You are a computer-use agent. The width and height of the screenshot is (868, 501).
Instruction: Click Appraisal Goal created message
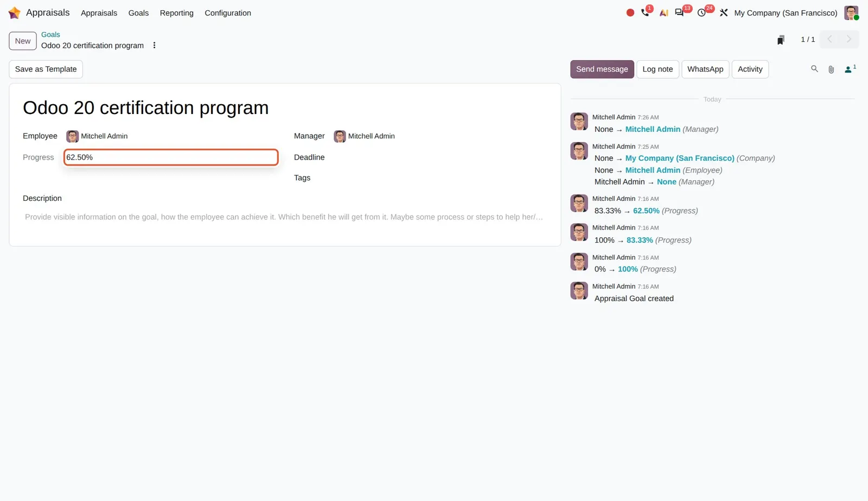click(634, 299)
